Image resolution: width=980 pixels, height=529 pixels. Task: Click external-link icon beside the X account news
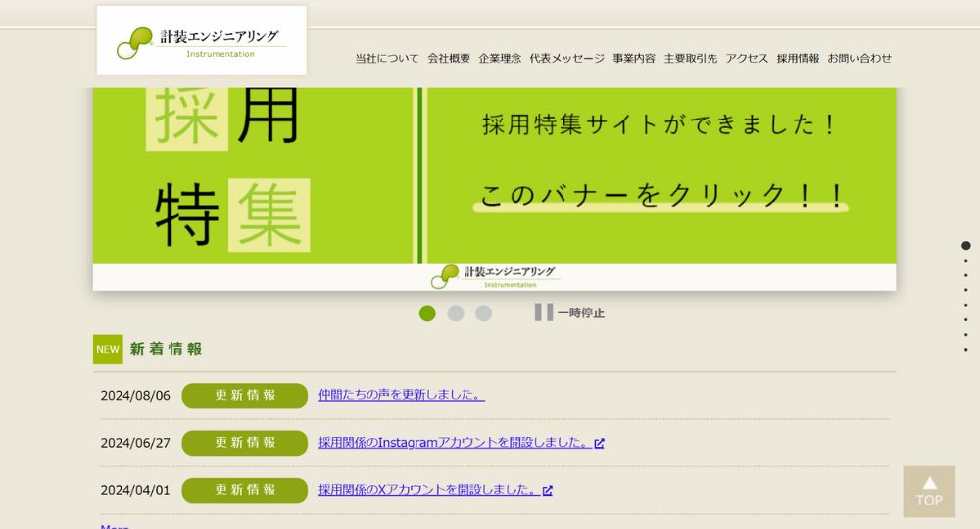click(x=548, y=490)
